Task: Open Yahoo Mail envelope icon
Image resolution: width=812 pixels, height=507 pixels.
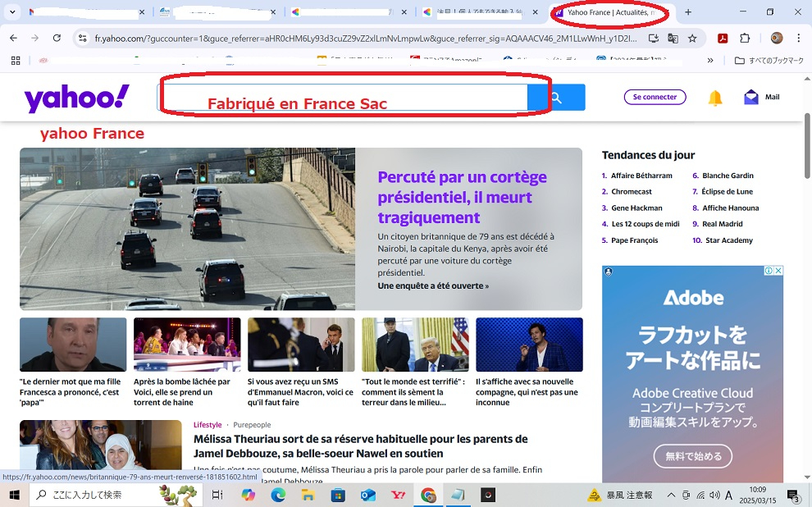Action: 750,97
